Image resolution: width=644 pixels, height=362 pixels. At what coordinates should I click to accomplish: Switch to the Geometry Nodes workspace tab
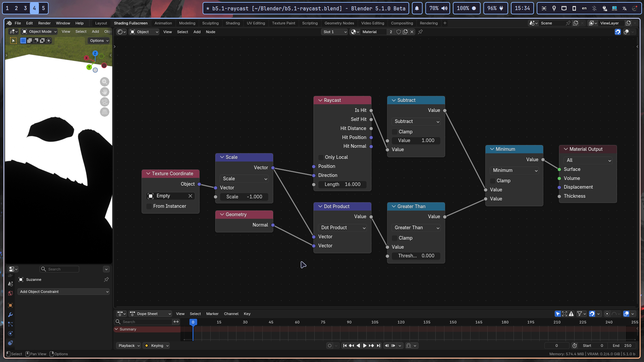click(339, 23)
